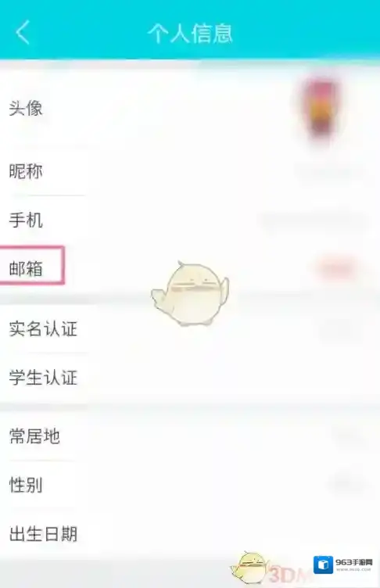Open the blurred avatar picture
This screenshot has width=380, height=588.
(320, 109)
